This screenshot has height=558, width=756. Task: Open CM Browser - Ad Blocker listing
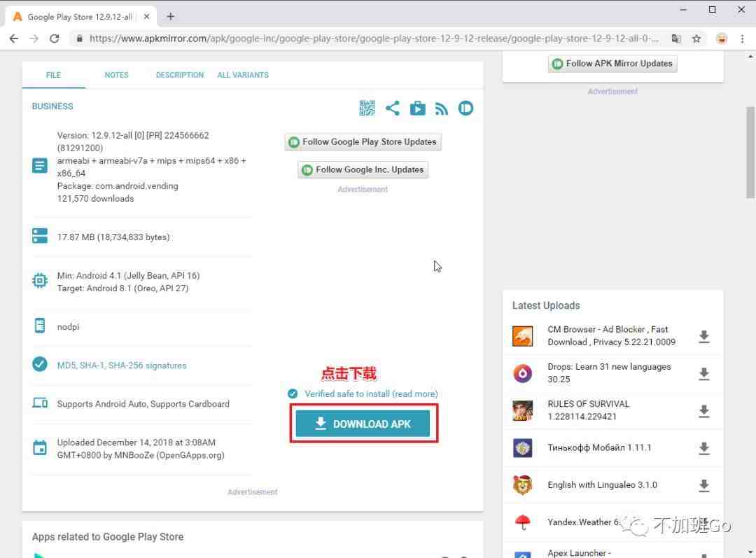(x=611, y=335)
